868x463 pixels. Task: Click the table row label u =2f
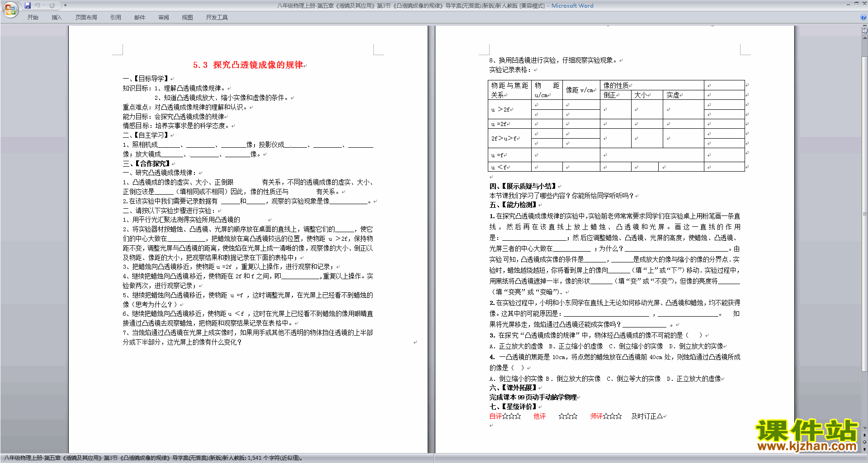[x=509, y=124]
